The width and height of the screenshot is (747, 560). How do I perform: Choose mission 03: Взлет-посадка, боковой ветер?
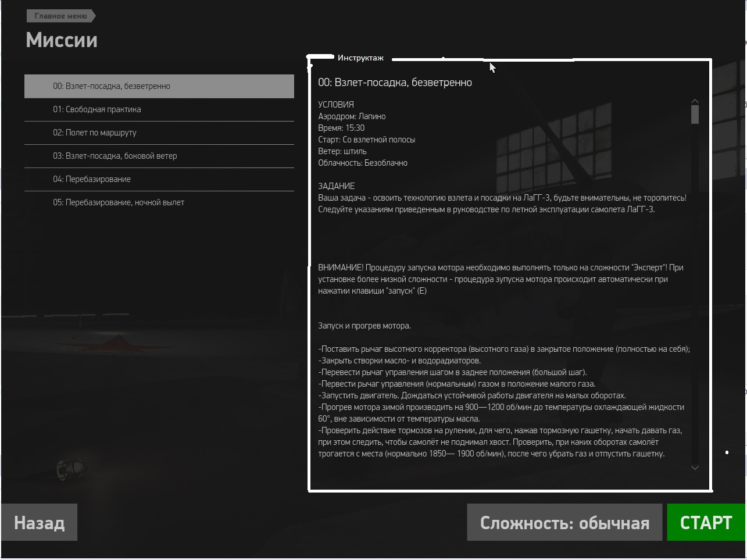(x=159, y=156)
